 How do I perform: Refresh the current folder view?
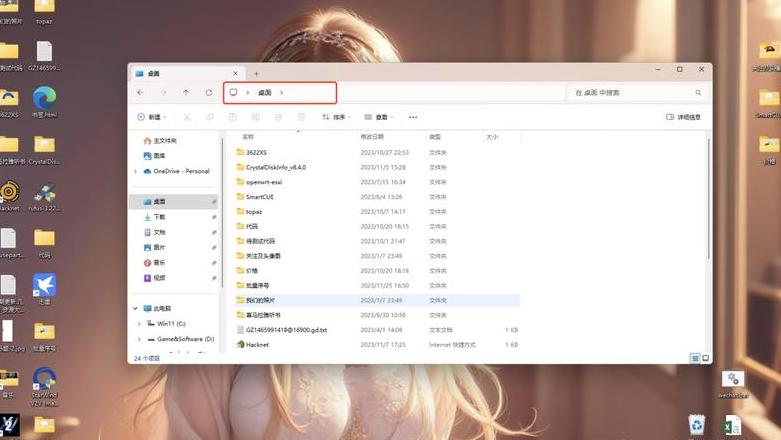(209, 92)
